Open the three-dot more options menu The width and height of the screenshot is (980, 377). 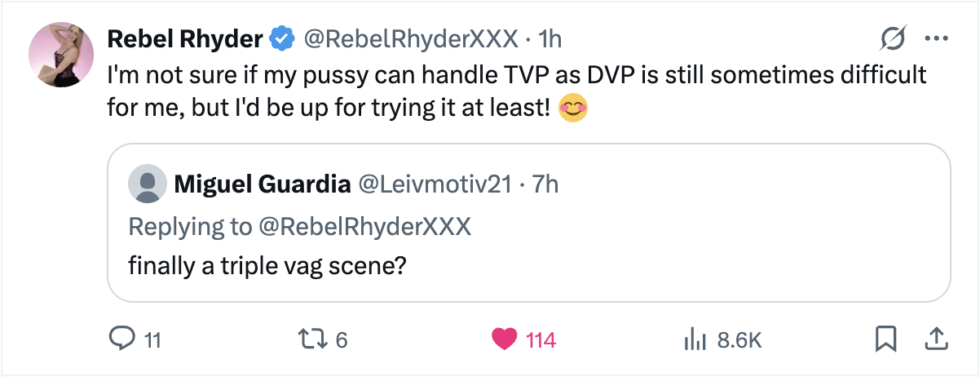(935, 39)
